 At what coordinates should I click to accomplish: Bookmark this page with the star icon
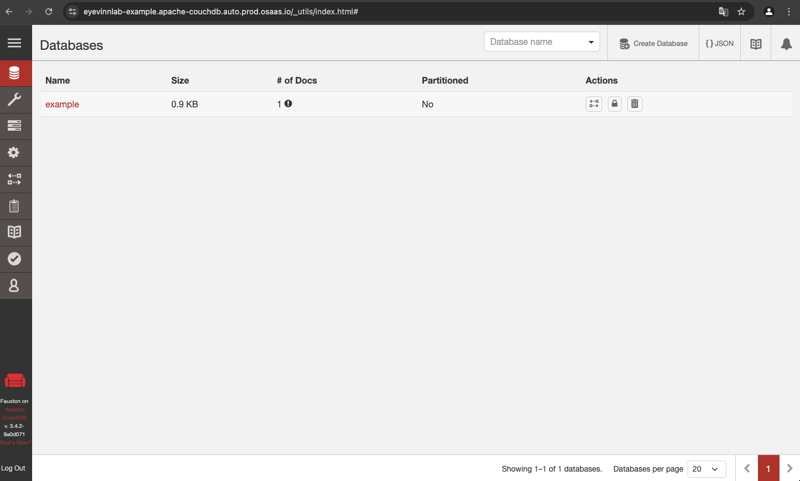point(741,11)
